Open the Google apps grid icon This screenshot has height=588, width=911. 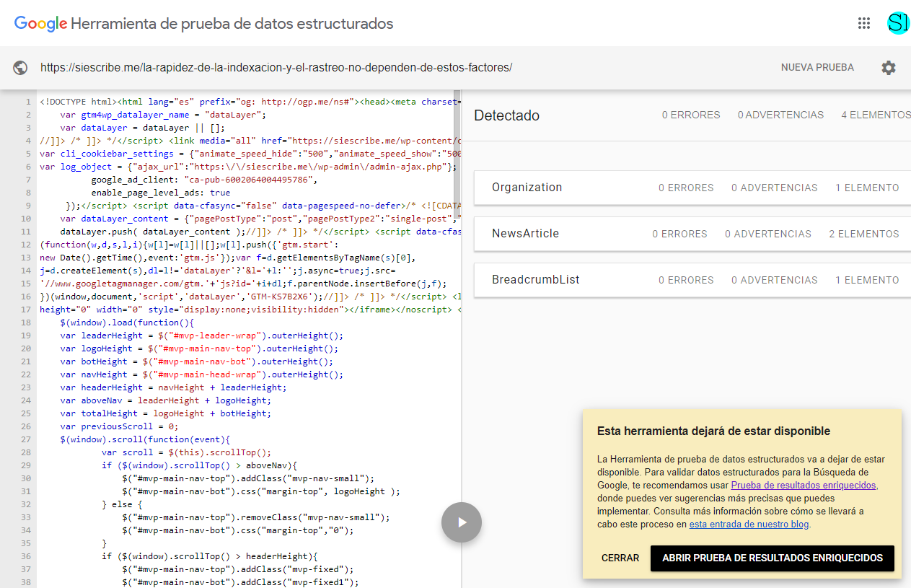click(x=864, y=23)
